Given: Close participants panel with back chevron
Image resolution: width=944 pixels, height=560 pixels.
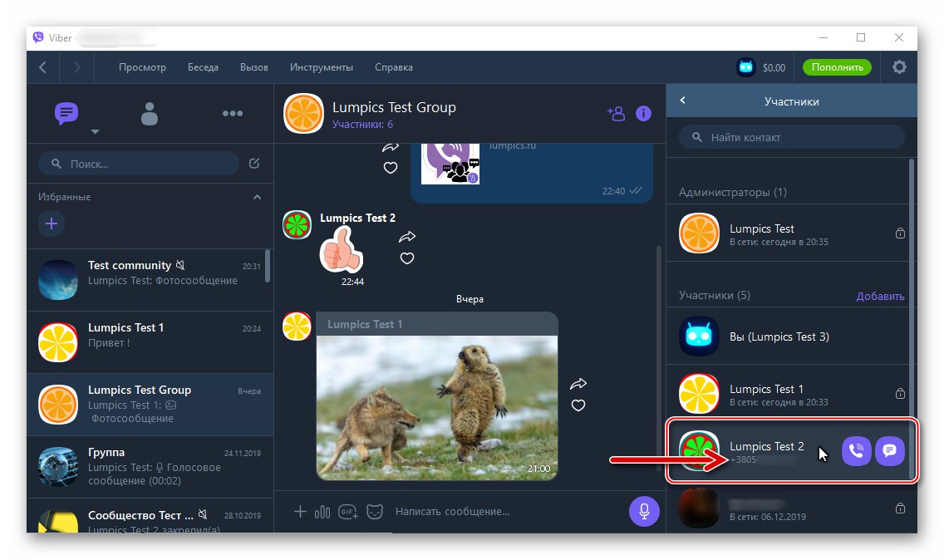Looking at the screenshot, I should click(682, 101).
